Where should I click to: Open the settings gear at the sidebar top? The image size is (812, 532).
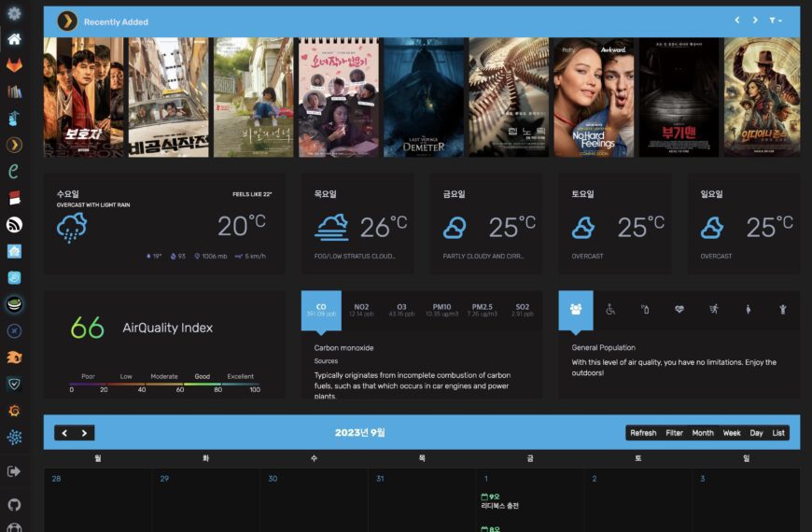click(14, 13)
